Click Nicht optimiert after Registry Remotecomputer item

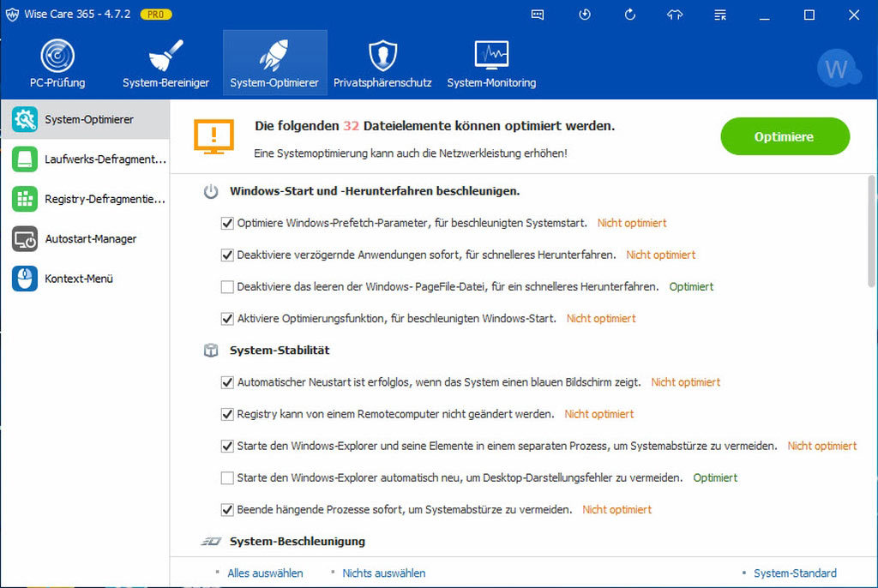tap(599, 414)
